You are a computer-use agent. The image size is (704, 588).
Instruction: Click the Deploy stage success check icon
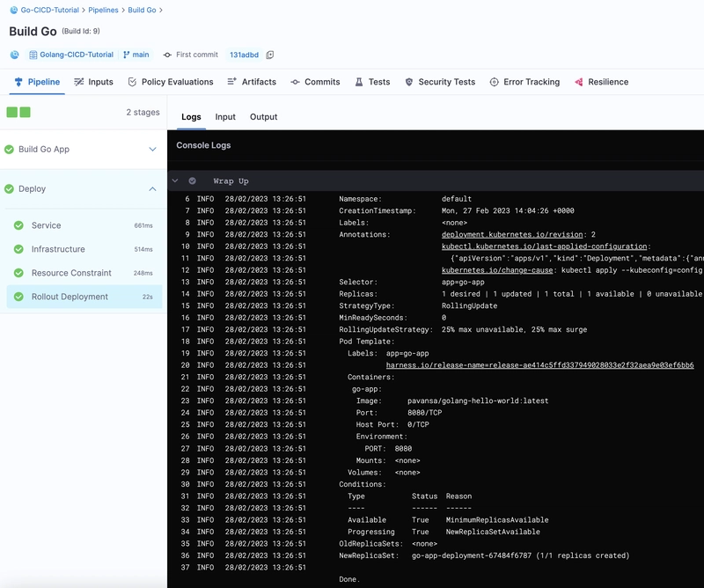9,188
